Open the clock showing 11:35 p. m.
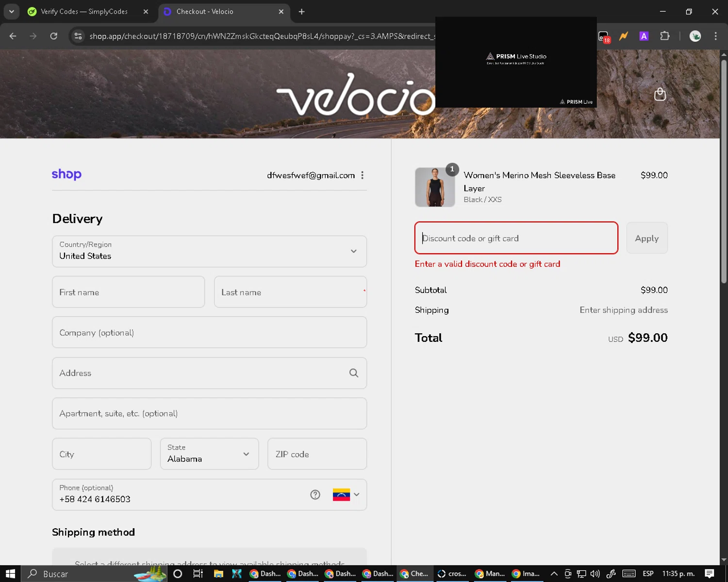The height and width of the screenshot is (582, 728). tap(678, 574)
